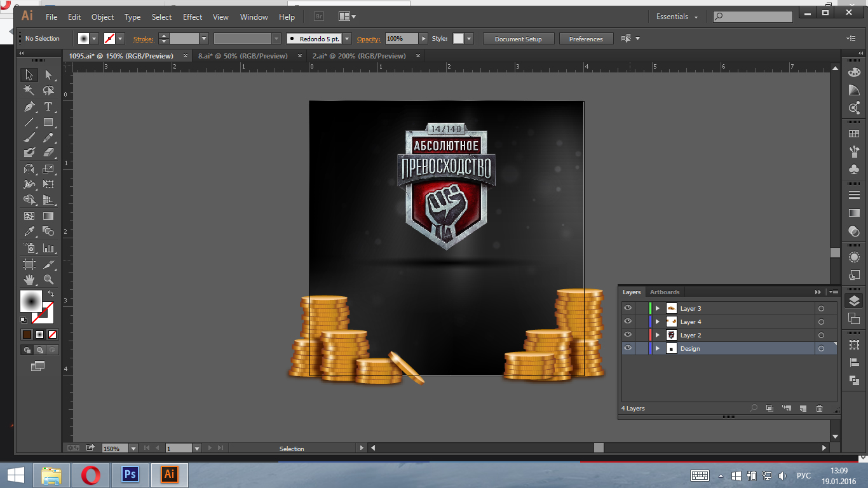868x488 pixels.
Task: Delete the selected layer with trash icon
Action: click(819, 409)
